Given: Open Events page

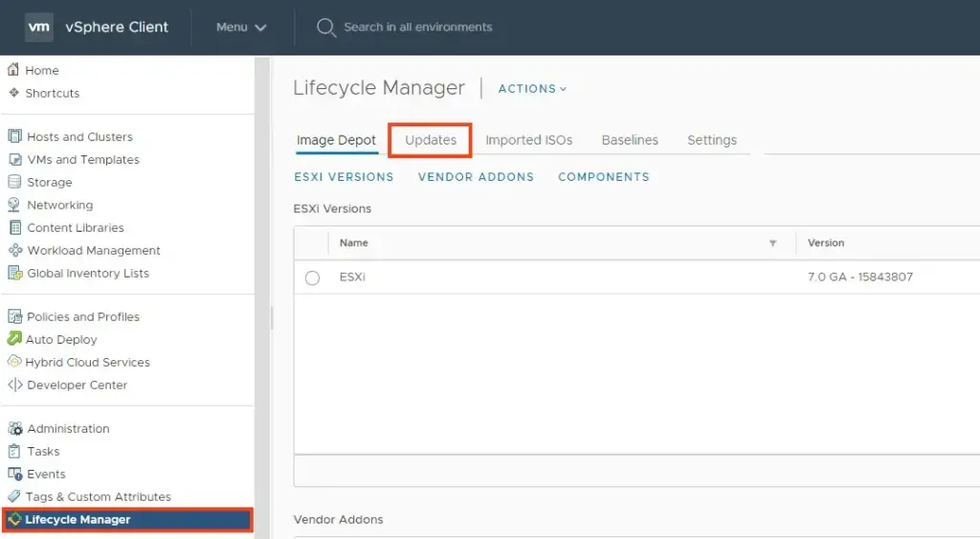Looking at the screenshot, I should click(46, 474).
